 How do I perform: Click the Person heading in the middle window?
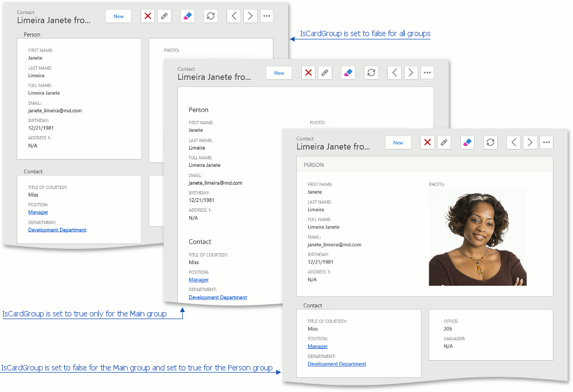[x=198, y=110]
